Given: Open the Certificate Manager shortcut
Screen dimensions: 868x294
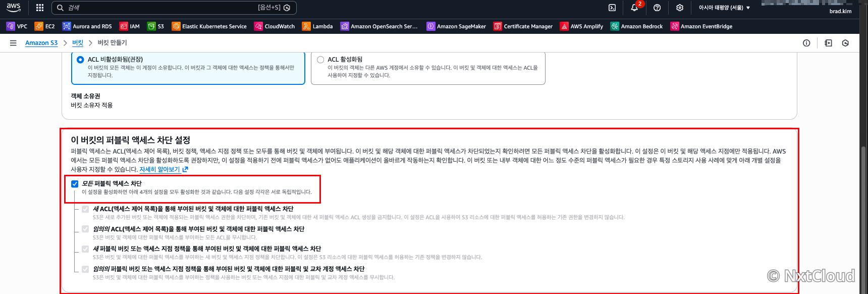Looking at the screenshot, I should pyautogui.click(x=523, y=26).
